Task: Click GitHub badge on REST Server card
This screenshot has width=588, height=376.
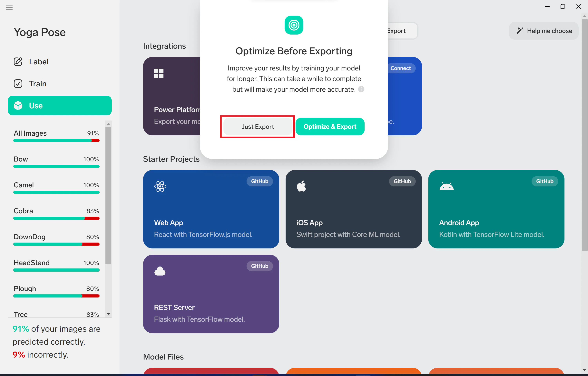Action: coord(260,266)
